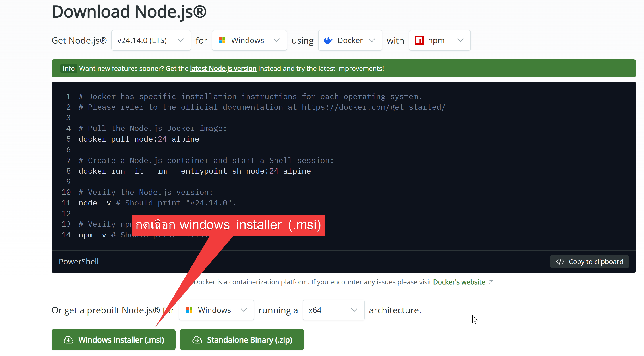Click Windows logo in top platform selector
This screenshot has height=356, width=644.
tap(222, 40)
